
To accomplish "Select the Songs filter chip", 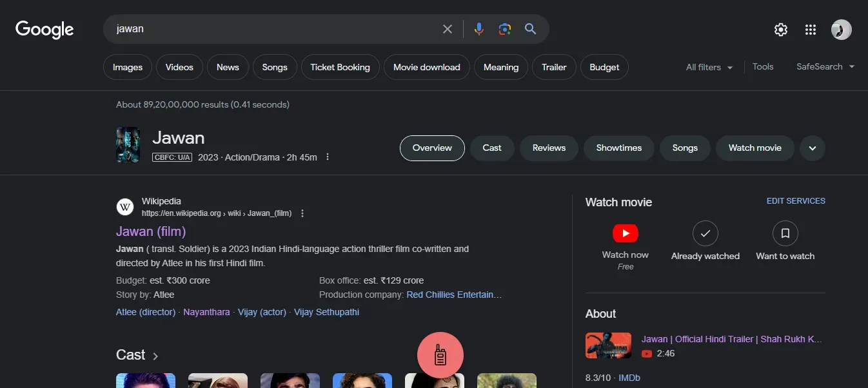I will [275, 67].
